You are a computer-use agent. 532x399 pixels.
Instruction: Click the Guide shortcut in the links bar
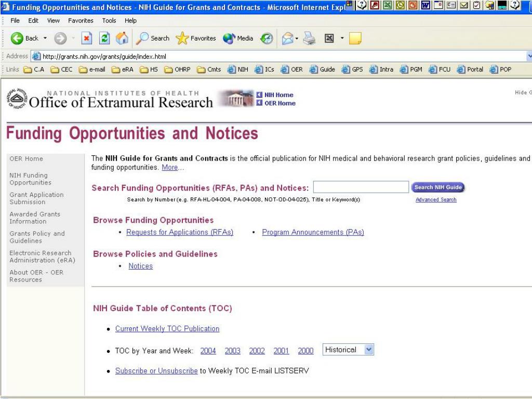tap(322, 69)
